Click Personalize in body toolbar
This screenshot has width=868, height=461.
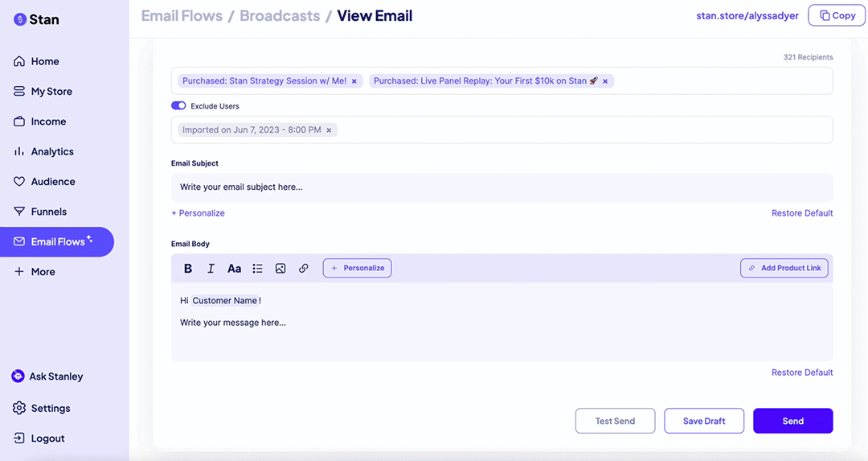[357, 268]
